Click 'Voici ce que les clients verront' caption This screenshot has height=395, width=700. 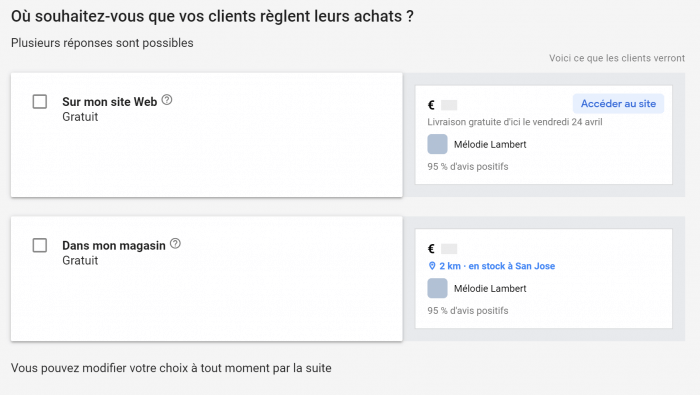tap(617, 58)
